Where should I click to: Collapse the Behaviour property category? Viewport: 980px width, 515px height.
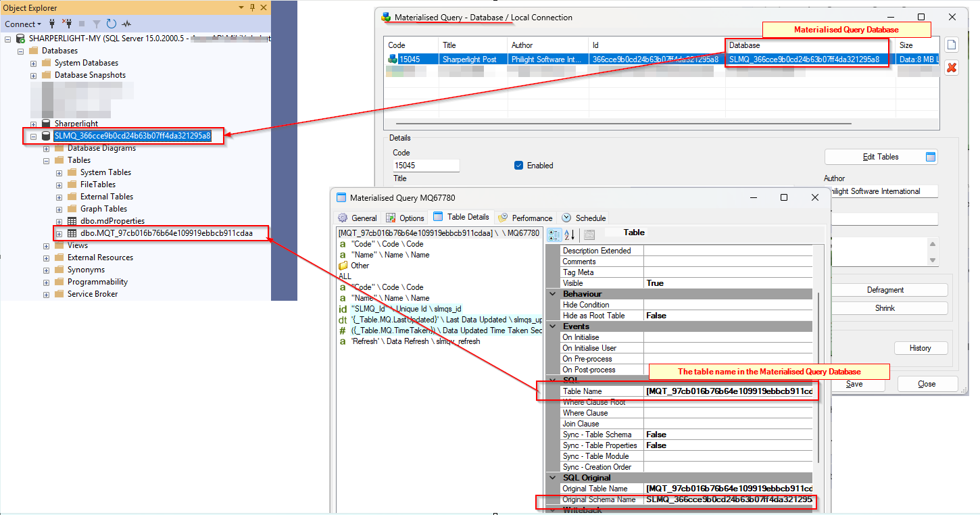(554, 294)
